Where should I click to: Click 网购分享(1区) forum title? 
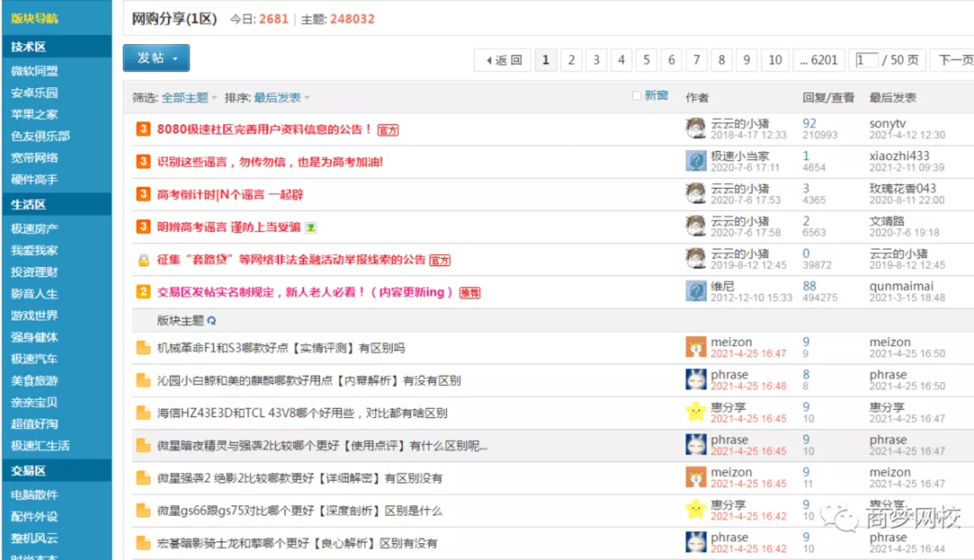[x=175, y=19]
